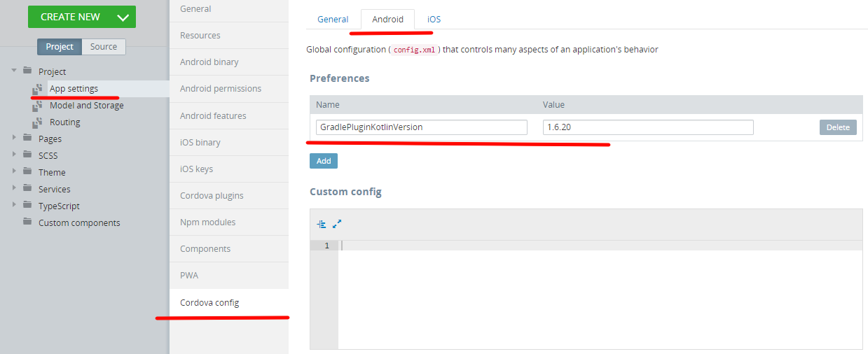Image resolution: width=868 pixels, height=354 pixels.
Task: Select the Android config tab
Action: [x=387, y=19]
